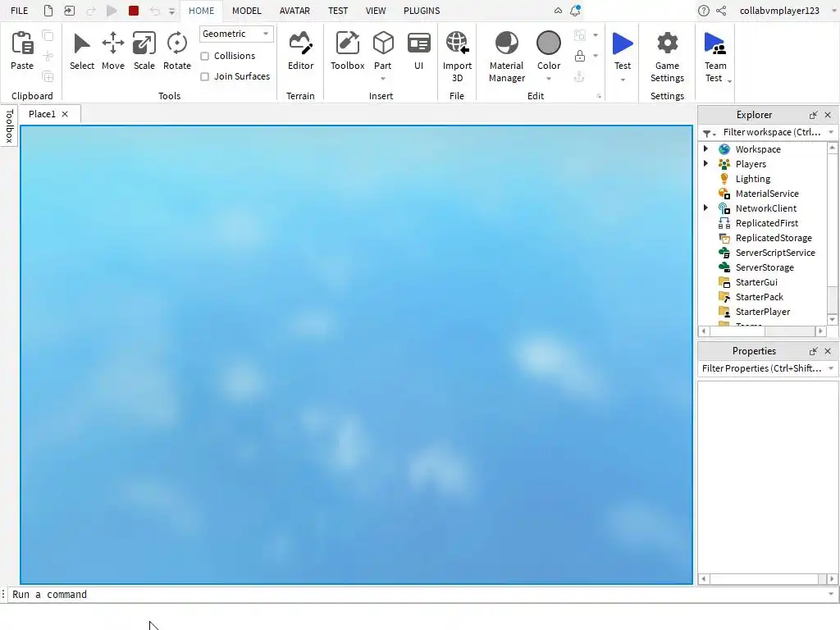840x630 pixels.
Task: Close the Properties panel
Action: coord(828,351)
